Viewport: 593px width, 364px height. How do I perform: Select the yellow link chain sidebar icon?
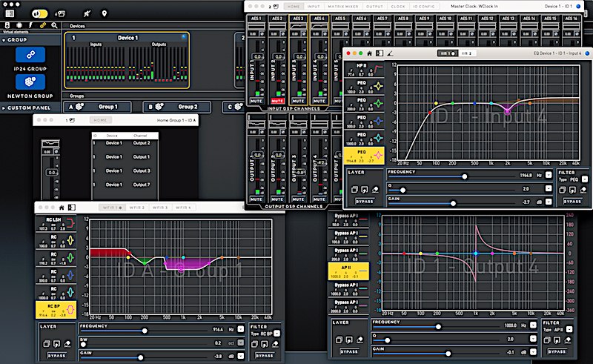click(x=43, y=25)
